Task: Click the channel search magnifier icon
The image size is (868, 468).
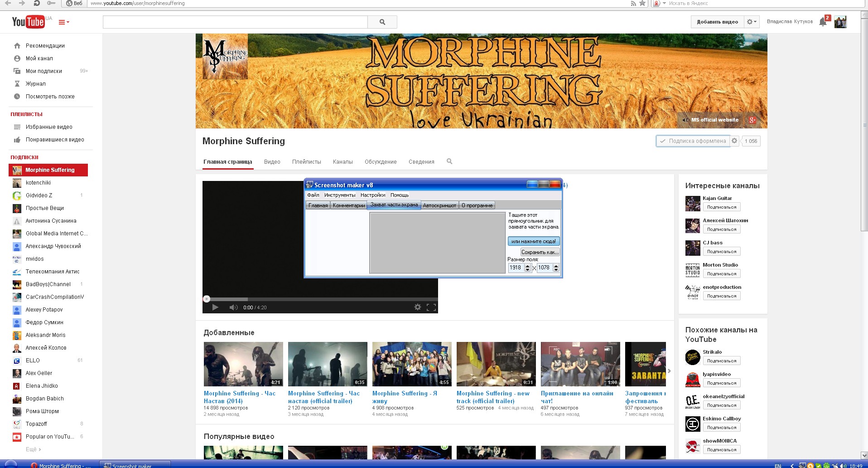Action: pos(449,161)
